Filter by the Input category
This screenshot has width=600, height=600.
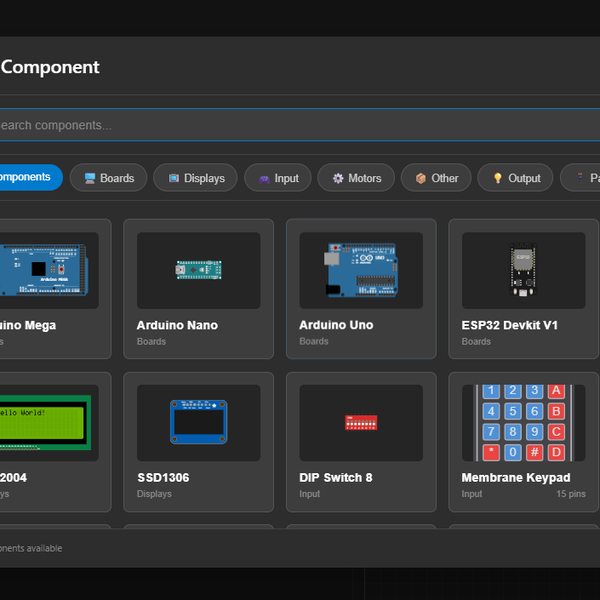pyautogui.click(x=278, y=178)
